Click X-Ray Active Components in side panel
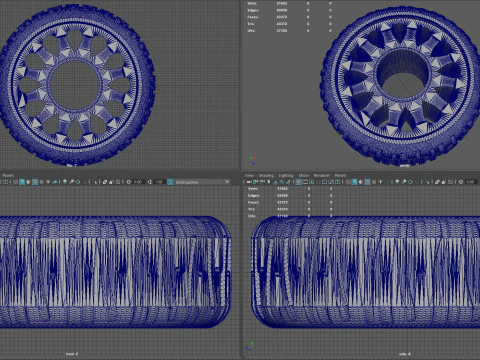480x360 pixels. pos(444,182)
